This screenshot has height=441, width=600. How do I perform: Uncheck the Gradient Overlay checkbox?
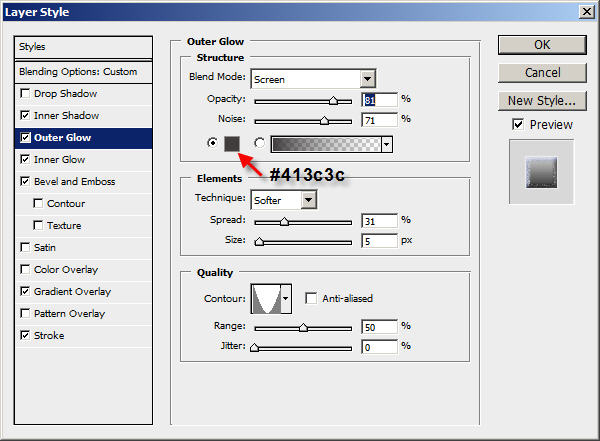tap(25, 291)
